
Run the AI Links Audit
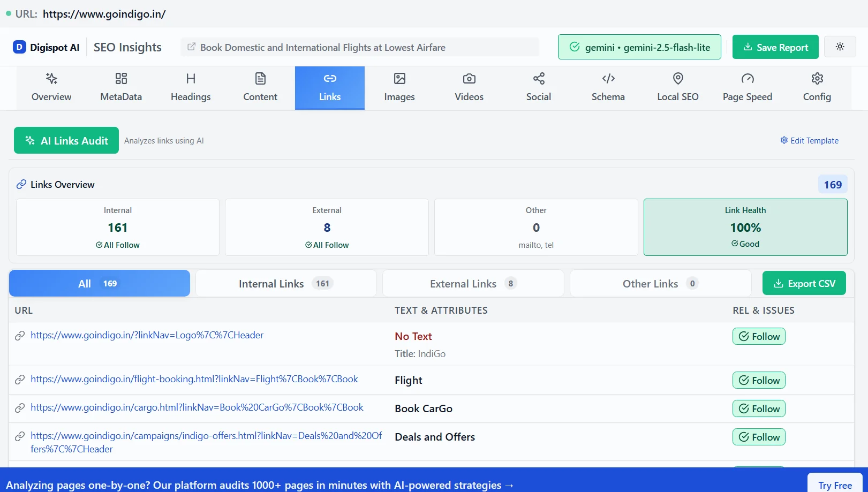tap(66, 140)
